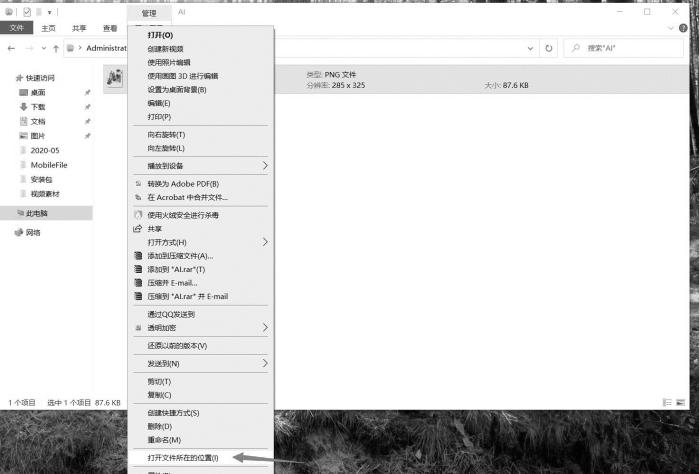
Task: Open recent locations dropdown beside navigation arrows
Action: pos(44,48)
